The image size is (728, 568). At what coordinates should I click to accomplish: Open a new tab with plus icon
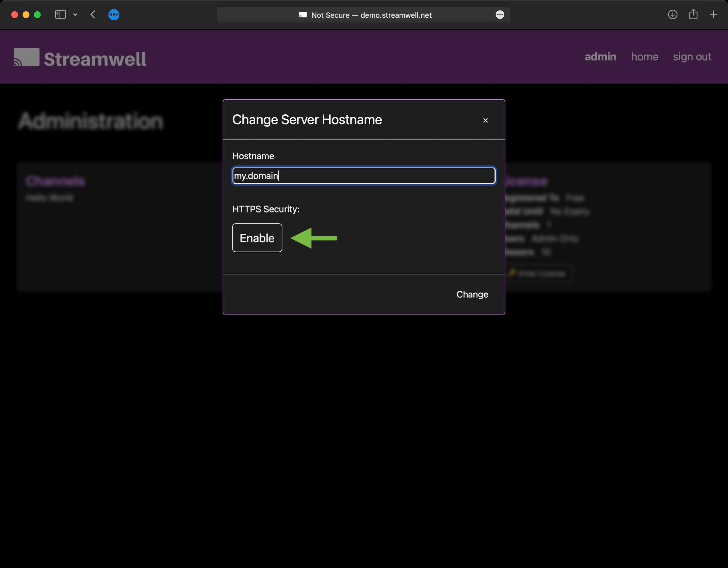(713, 15)
